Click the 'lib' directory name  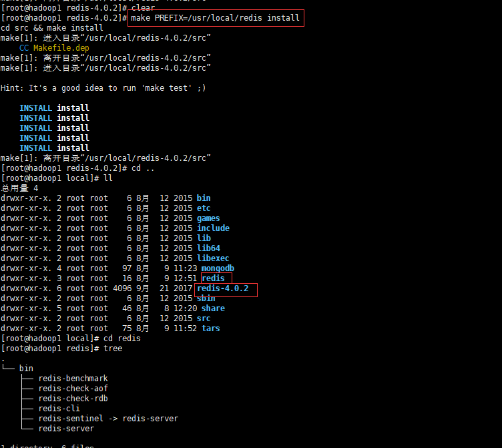[x=204, y=238]
